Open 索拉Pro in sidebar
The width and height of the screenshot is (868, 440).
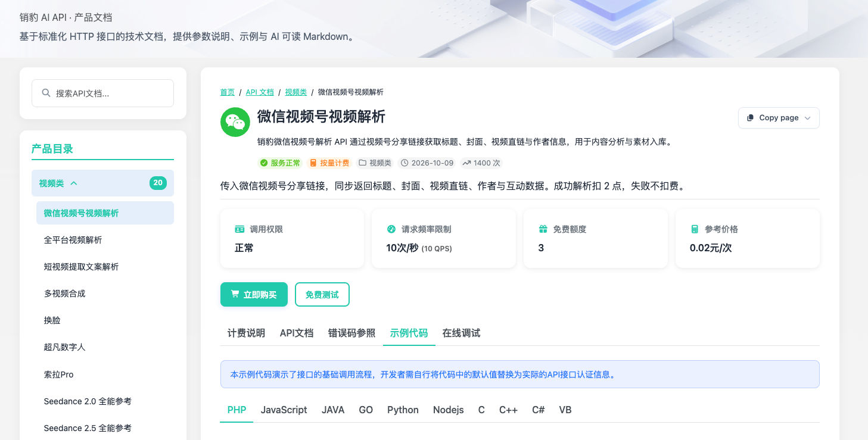coord(105,375)
